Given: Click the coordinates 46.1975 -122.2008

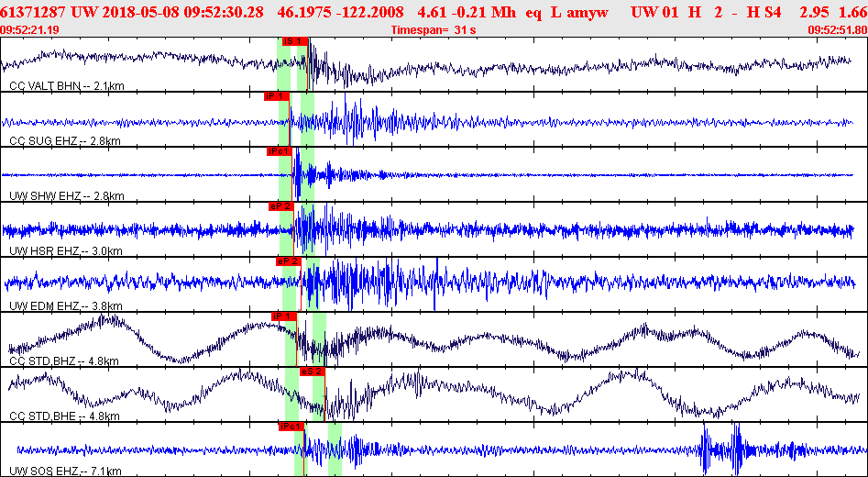Looking at the screenshot, I should [x=340, y=12].
